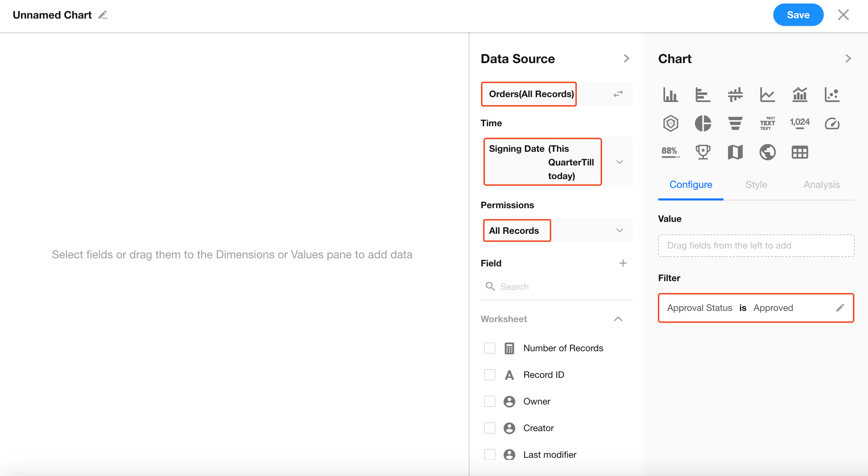Pick the radar chart icon
Screen dimensions: 868x476
[670, 123]
